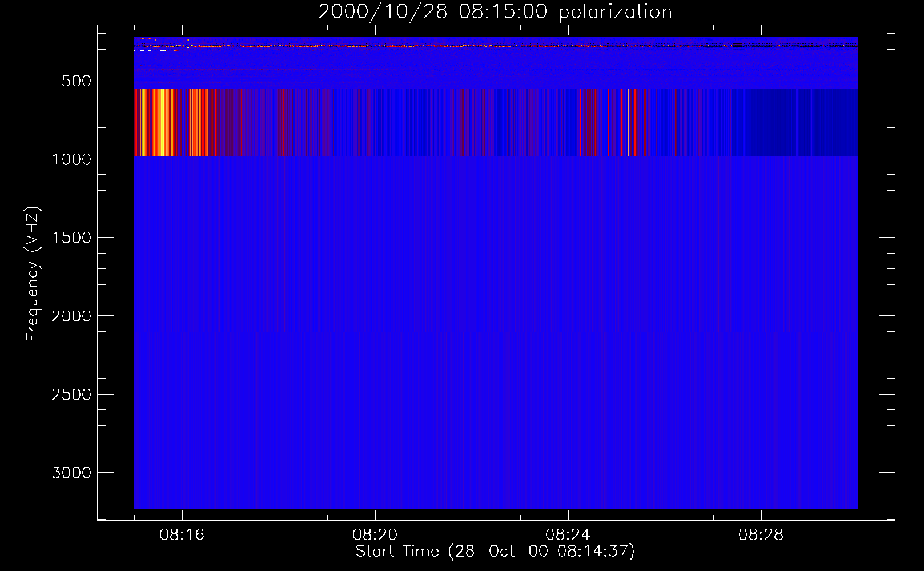Image resolution: width=924 pixels, height=571 pixels.
Task: Select the 1500 frequency tick label
Action: (71, 238)
